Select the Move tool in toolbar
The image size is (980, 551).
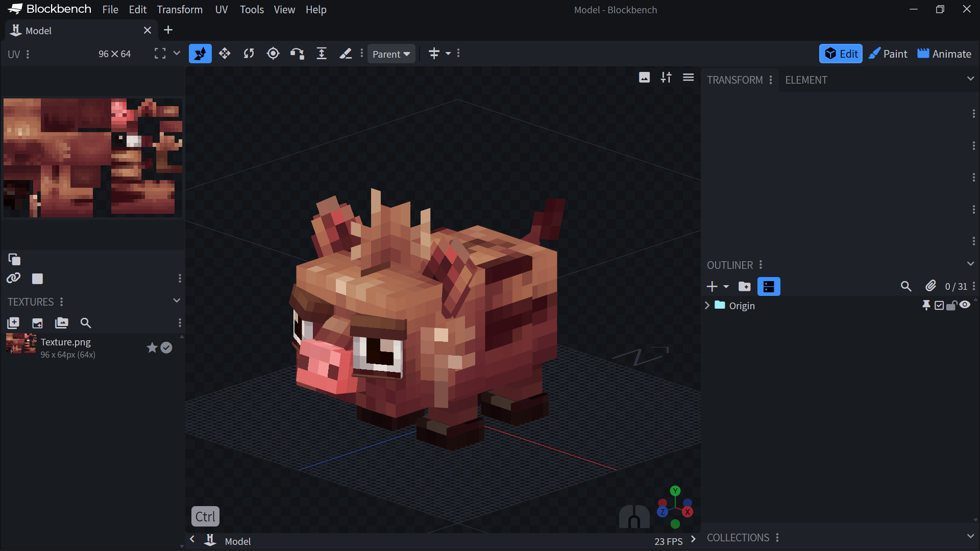coord(225,54)
